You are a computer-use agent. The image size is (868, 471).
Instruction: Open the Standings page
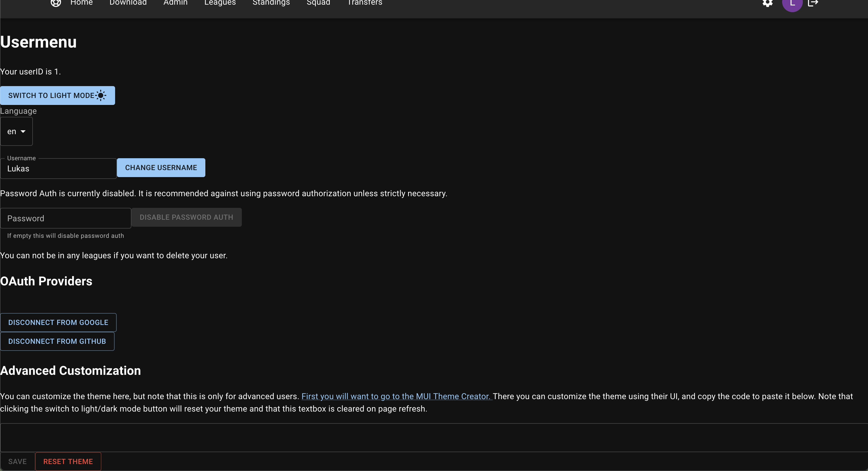271,3
